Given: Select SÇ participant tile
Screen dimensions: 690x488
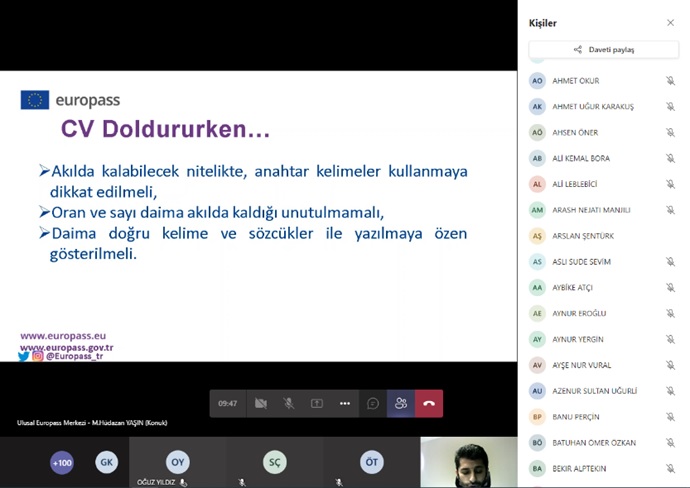Looking at the screenshot, I should 275,462.
